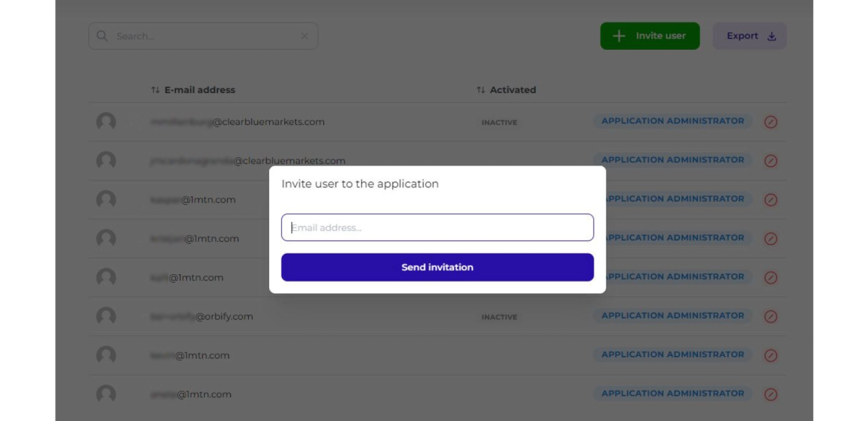
Task: Click the green Invite user button
Action: tap(650, 35)
